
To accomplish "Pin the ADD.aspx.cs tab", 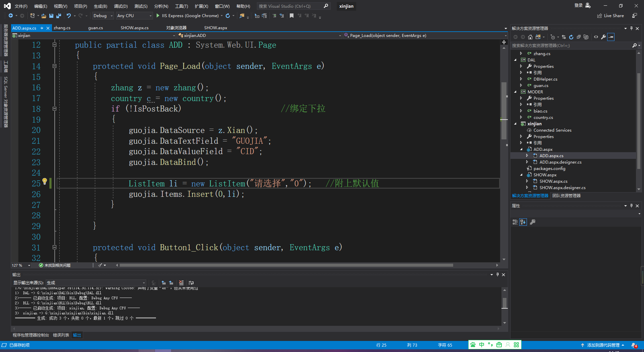I will (42, 28).
